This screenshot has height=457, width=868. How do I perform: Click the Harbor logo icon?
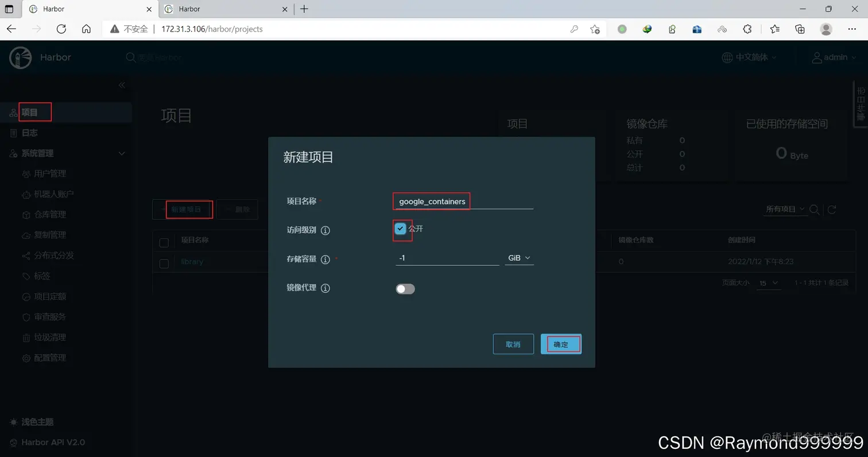(20, 57)
